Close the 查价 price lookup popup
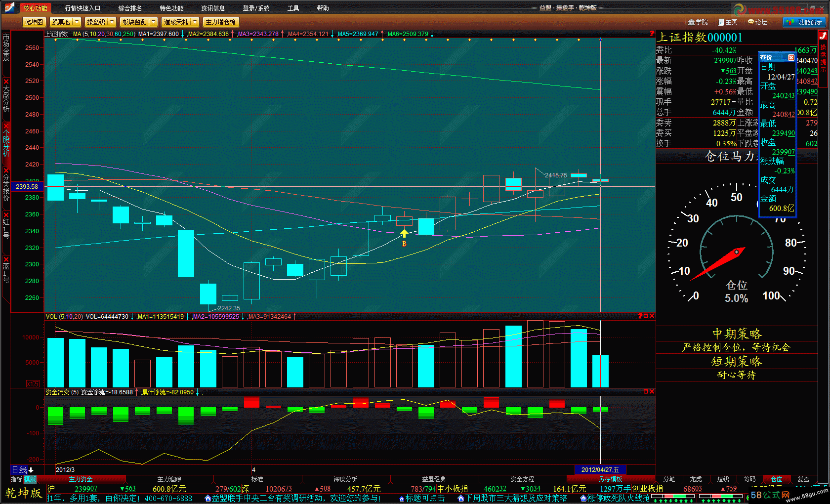The width and height of the screenshot is (830, 504). (x=791, y=58)
